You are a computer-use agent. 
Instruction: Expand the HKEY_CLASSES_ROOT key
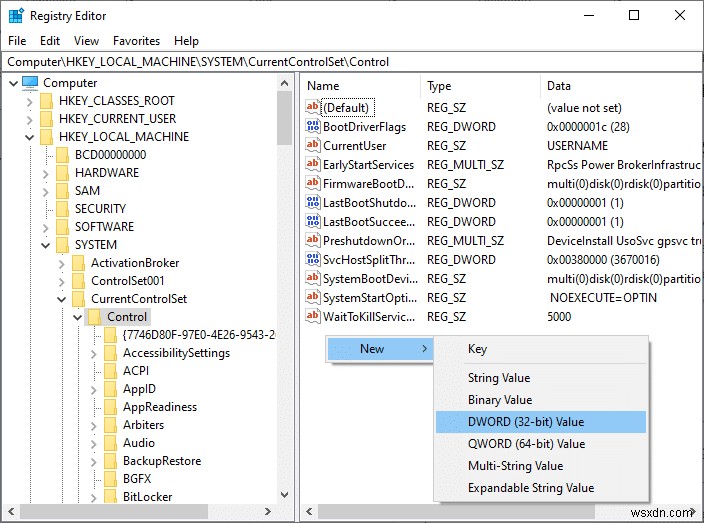pos(30,101)
